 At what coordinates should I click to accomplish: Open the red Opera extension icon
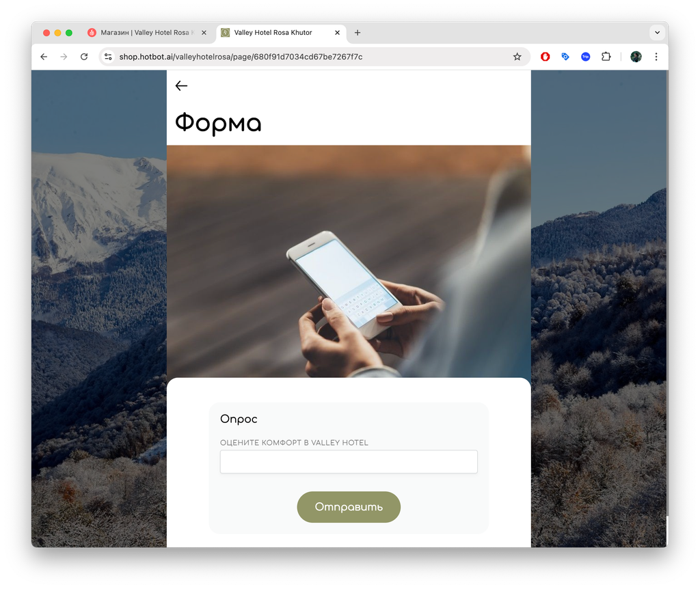(545, 57)
